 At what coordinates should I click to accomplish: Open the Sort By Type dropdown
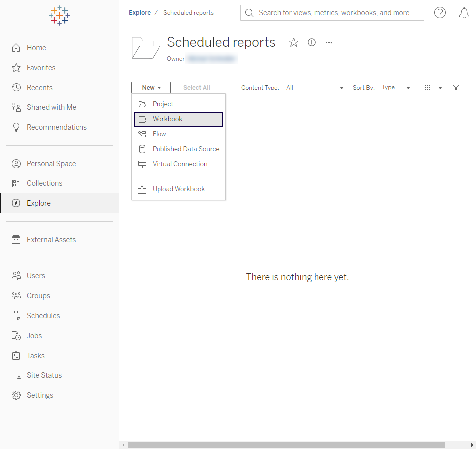point(396,88)
